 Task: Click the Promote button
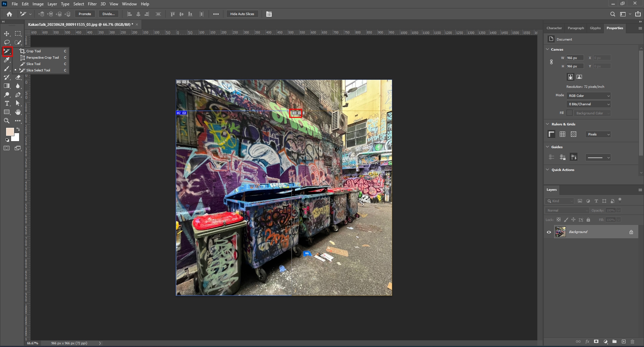[x=85, y=14]
